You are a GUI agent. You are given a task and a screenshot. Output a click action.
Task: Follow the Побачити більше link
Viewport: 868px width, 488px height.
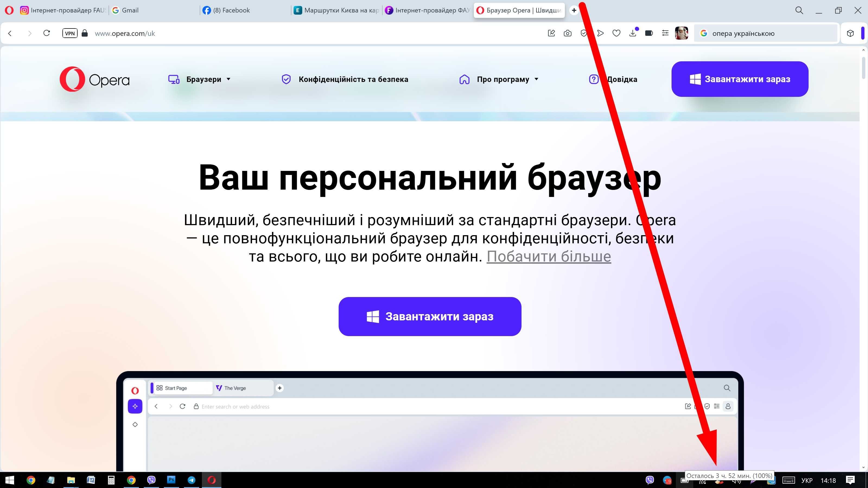click(549, 257)
